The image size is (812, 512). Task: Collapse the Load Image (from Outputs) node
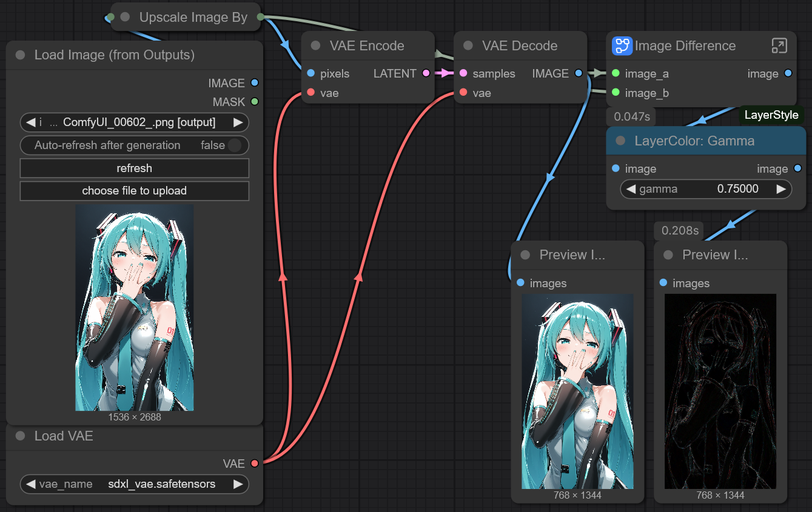tap(21, 55)
